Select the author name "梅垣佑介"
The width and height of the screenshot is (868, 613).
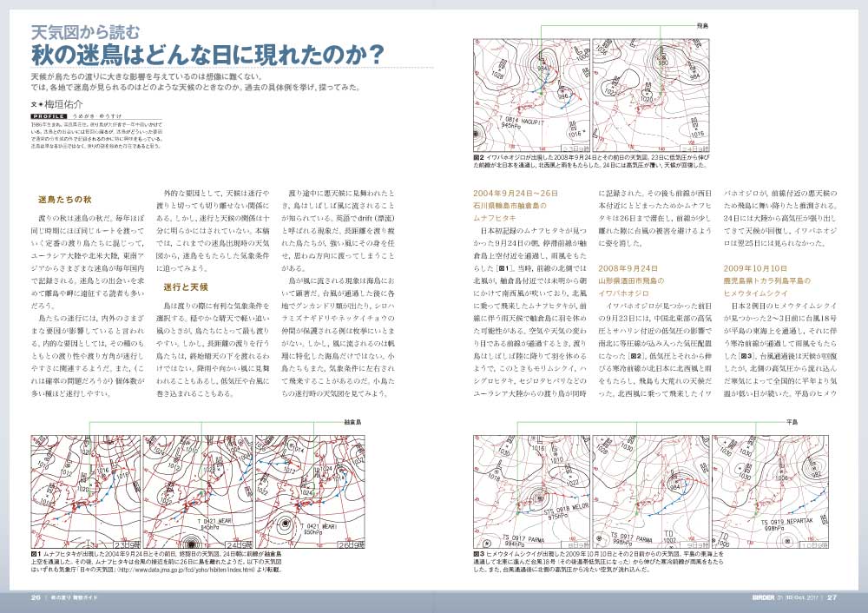click(x=63, y=103)
